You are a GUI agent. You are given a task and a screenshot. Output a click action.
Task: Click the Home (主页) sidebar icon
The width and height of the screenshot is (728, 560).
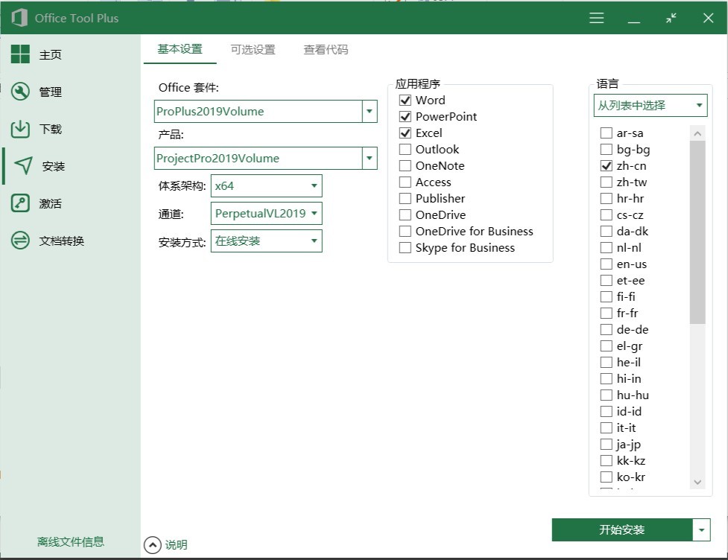(20, 54)
